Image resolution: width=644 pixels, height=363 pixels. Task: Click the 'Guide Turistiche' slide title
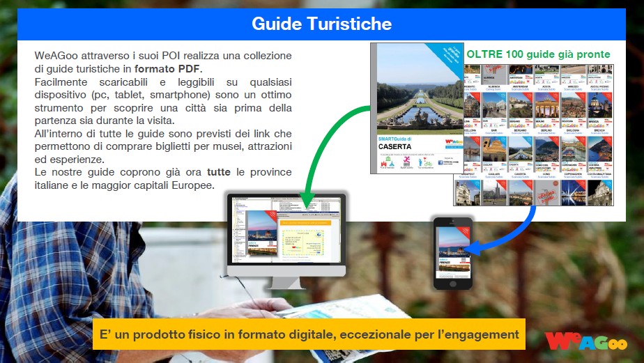[321, 24]
